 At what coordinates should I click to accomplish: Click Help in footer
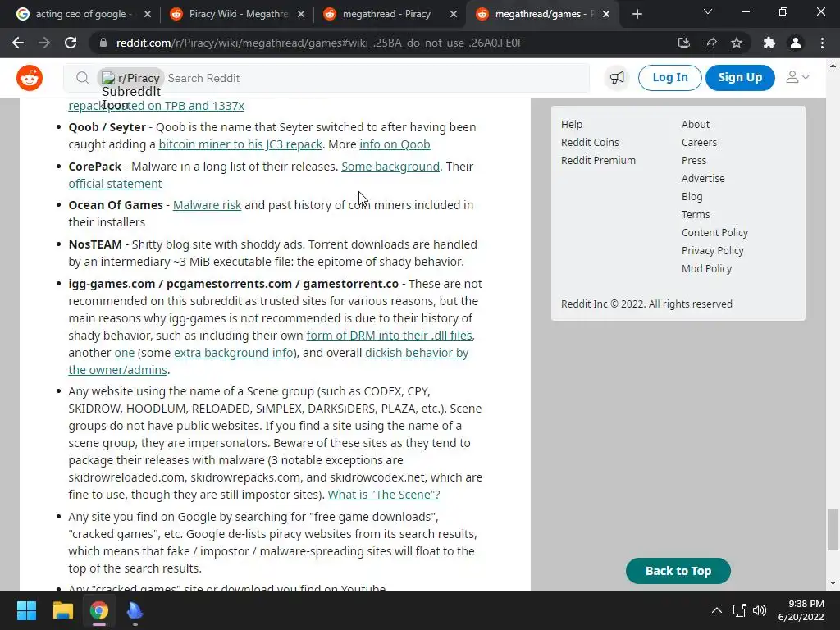[x=572, y=125]
